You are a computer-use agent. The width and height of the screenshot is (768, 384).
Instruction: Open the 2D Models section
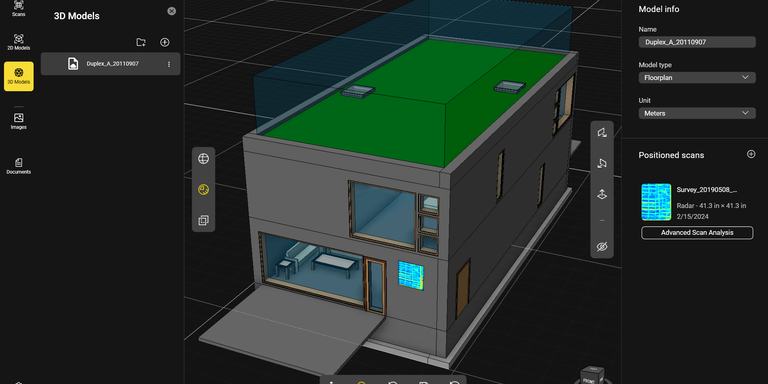click(x=19, y=42)
